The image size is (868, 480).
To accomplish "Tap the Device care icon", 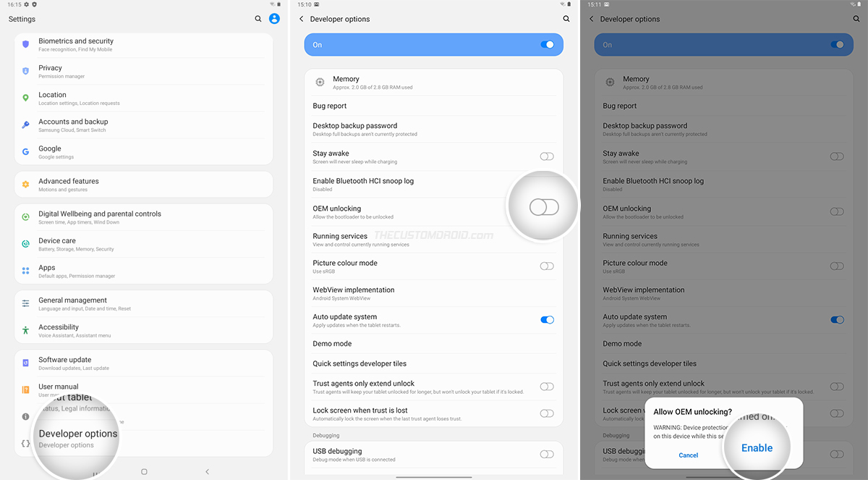I will (x=25, y=243).
